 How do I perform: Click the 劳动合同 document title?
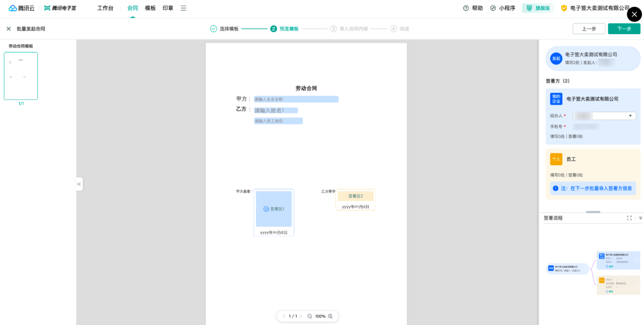click(x=306, y=88)
